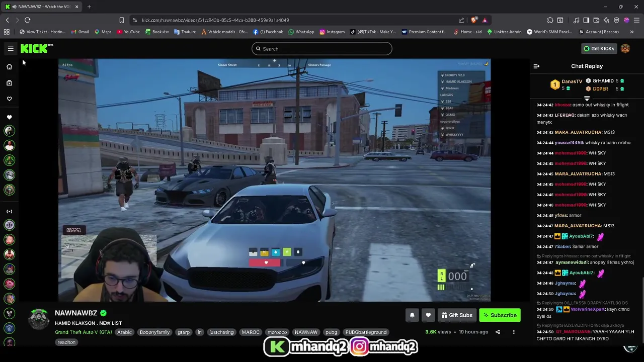
Task: Open Gmail bookmark
Action: click(79, 32)
